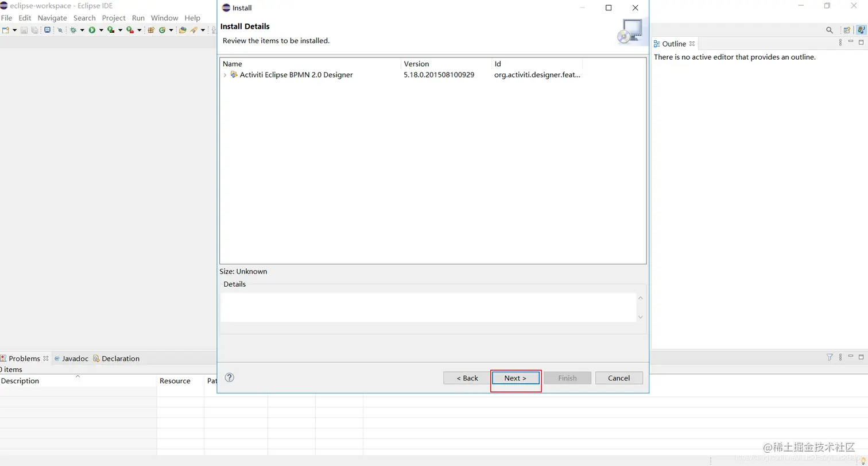The height and width of the screenshot is (466, 868).
Task: Open the Coverage dropdown arrow
Action: [120, 30]
